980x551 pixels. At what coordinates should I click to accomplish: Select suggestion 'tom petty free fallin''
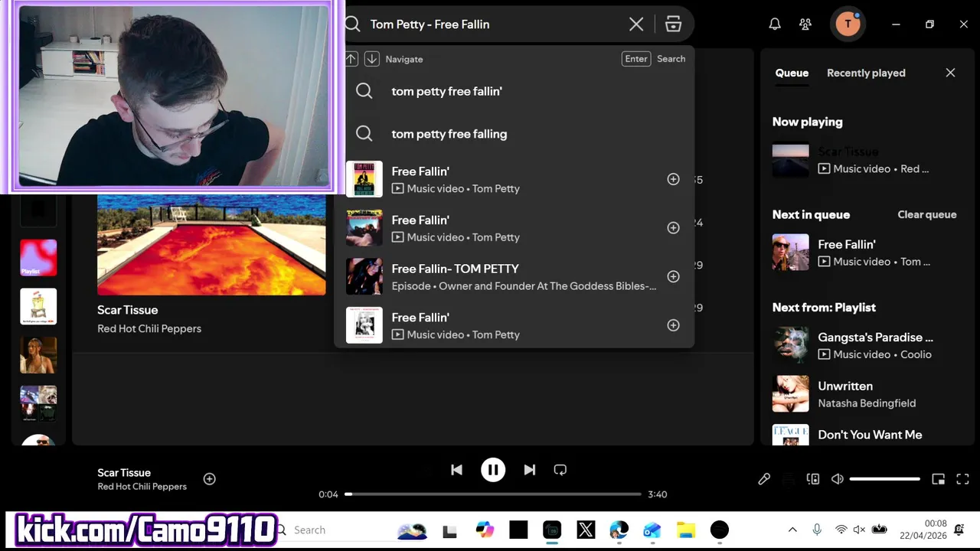coord(514,91)
